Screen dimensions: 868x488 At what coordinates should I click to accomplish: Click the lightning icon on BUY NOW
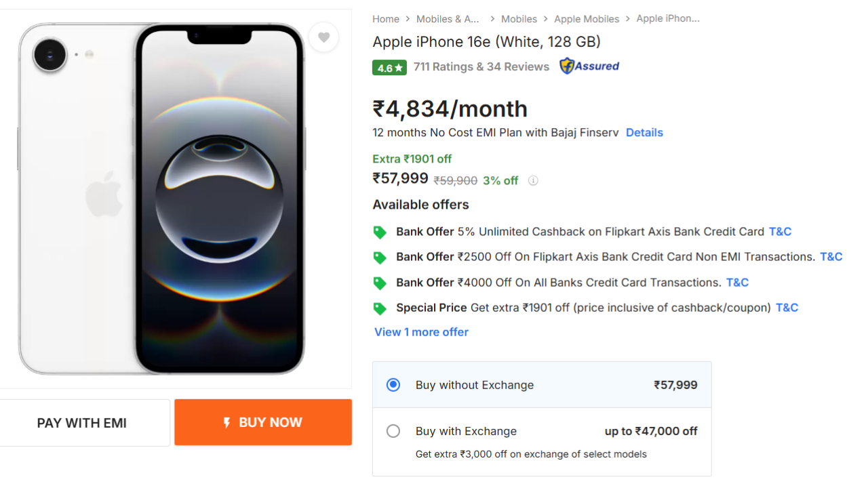pos(226,422)
